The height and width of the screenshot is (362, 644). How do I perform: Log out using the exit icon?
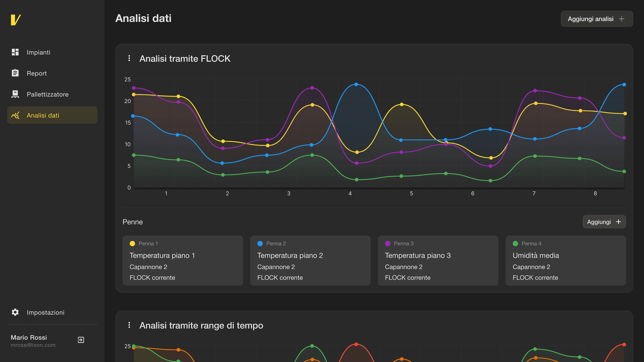[81, 340]
